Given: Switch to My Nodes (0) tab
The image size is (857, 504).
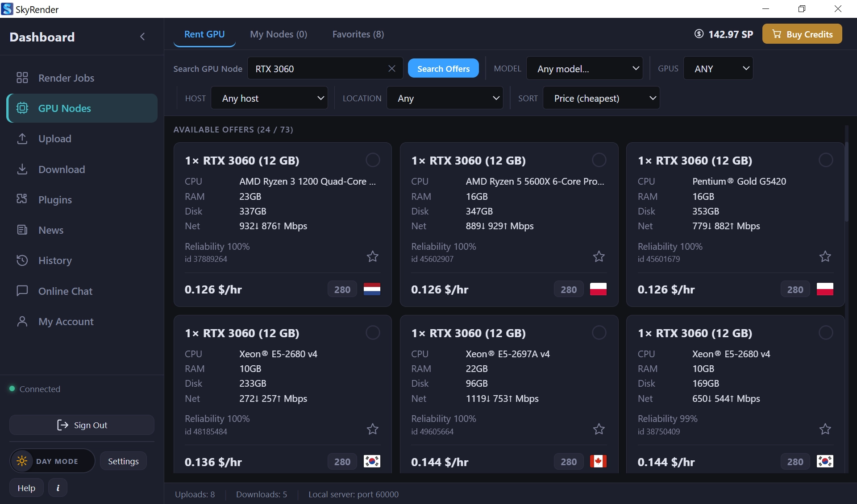Looking at the screenshot, I should point(279,34).
